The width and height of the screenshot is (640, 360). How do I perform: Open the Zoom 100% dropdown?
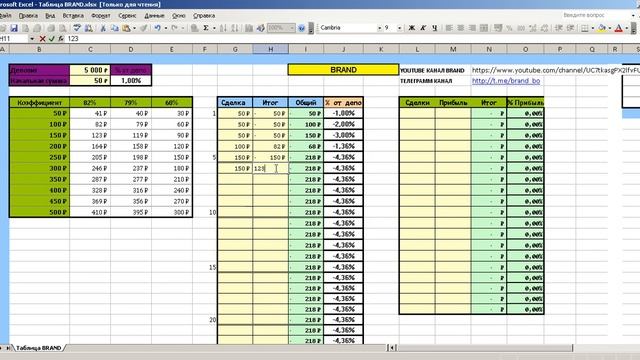tap(292, 28)
